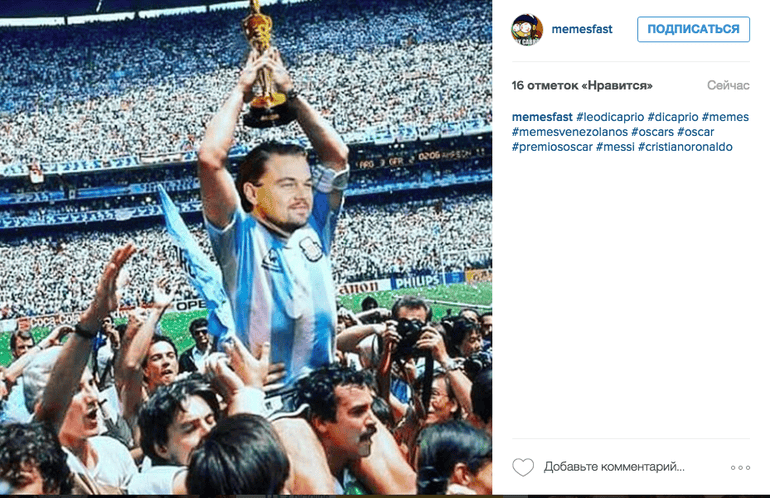
Task: Open the #memesvenezolanos hashtag
Action: (570, 132)
